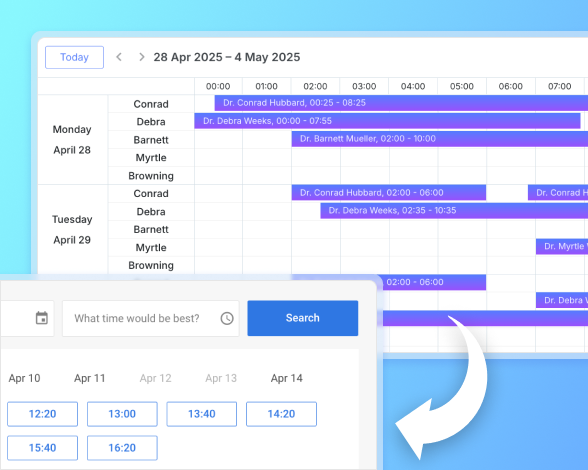Open Dr. Conrad Hubbard 00:25 - 08:25 shift

401,103
